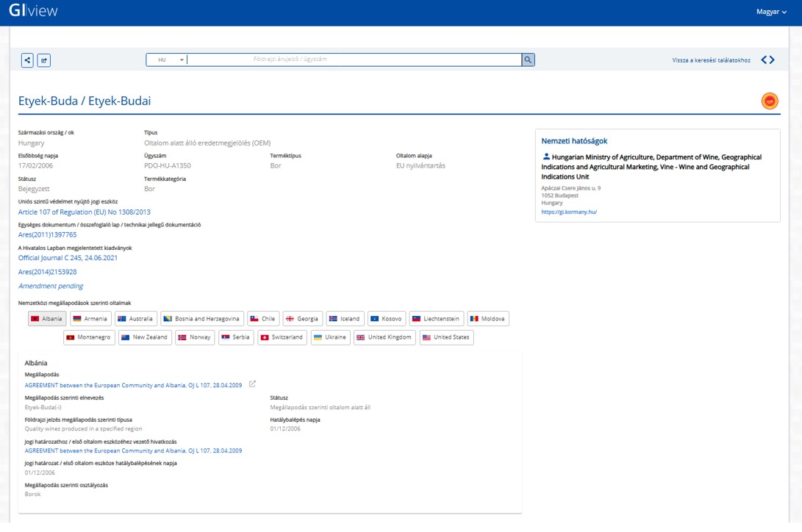This screenshot has height=532, width=802.
Task: Go to next result with right chevron
Action: pyautogui.click(x=772, y=60)
